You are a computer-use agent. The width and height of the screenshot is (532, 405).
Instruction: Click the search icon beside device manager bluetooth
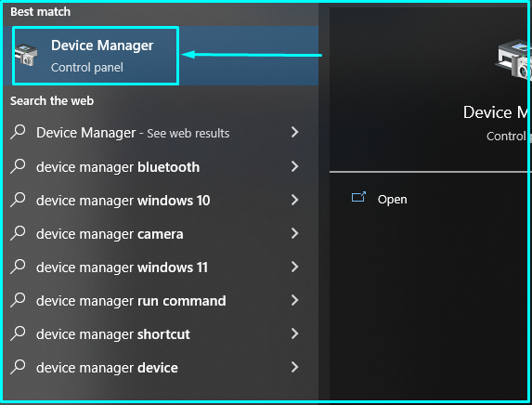point(18,166)
